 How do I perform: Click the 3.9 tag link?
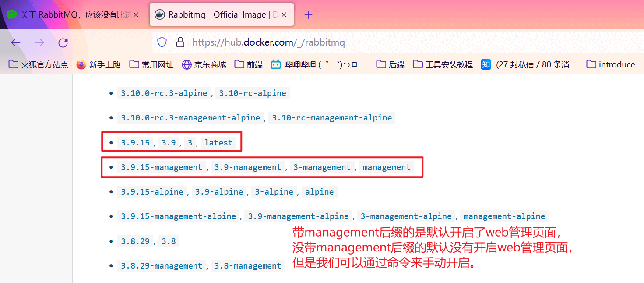(169, 142)
